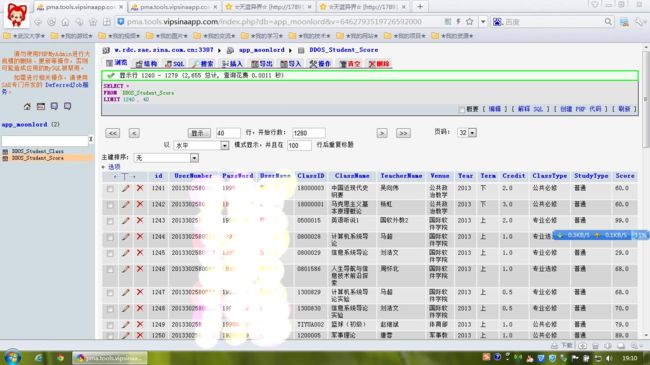Click browser home button in navigation bar
650x365 pixels.
pyautogui.click(x=65, y=22)
